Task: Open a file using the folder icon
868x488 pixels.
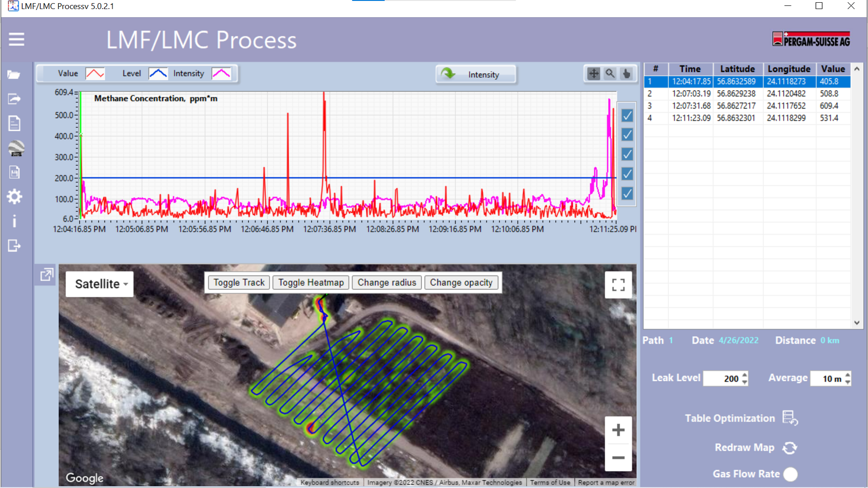Action: click(14, 74)
